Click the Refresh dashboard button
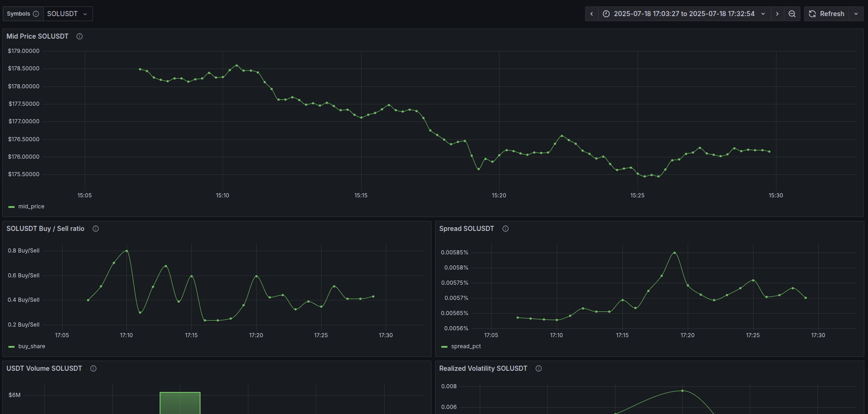The height and width of the screenshot is (414, 868). click(x=827, y=14)
